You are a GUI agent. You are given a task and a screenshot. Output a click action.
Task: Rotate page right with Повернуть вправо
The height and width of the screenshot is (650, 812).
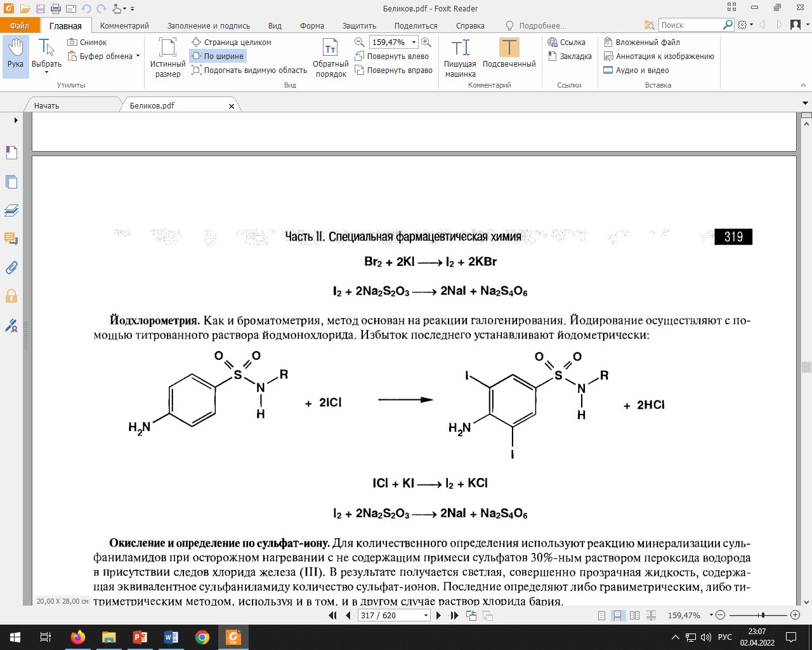tap(393, 70)
